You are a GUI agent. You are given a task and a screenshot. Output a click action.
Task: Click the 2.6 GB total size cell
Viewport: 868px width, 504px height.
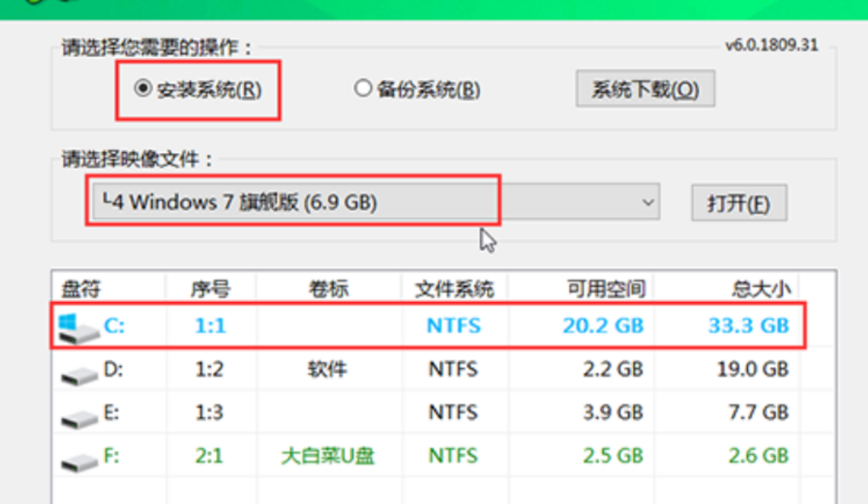[758, 455]
